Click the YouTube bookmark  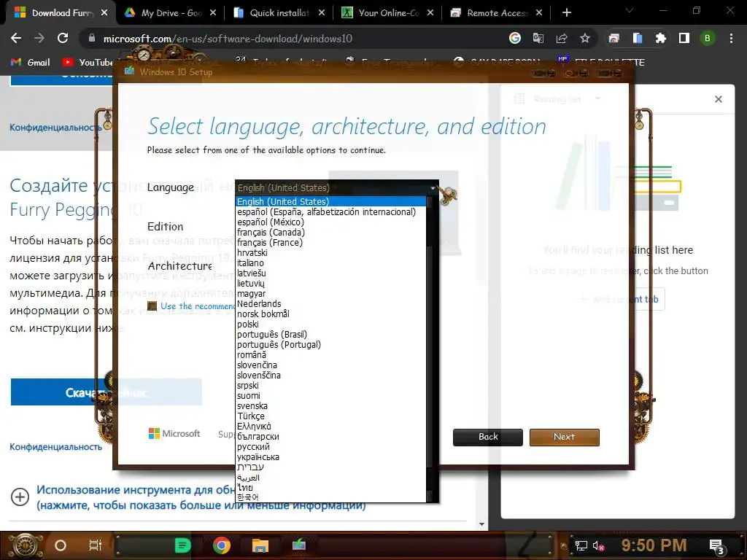[88, 63]
